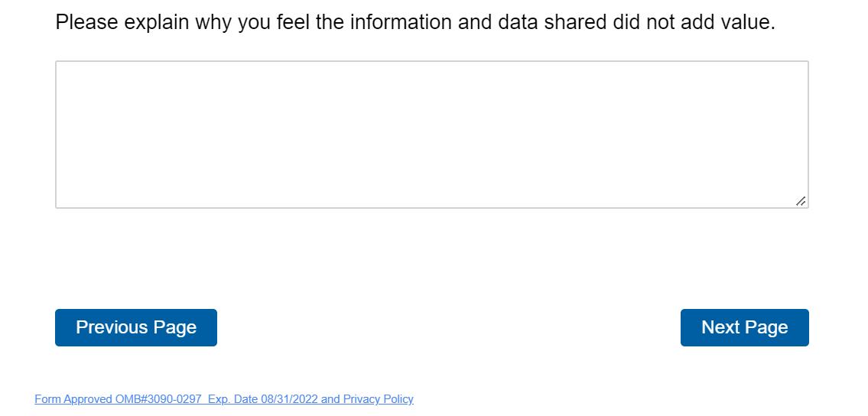Click the 'OMB#3090-0297' number in the footer
This screenshot has width=868, height=416.
coord(158,399)
